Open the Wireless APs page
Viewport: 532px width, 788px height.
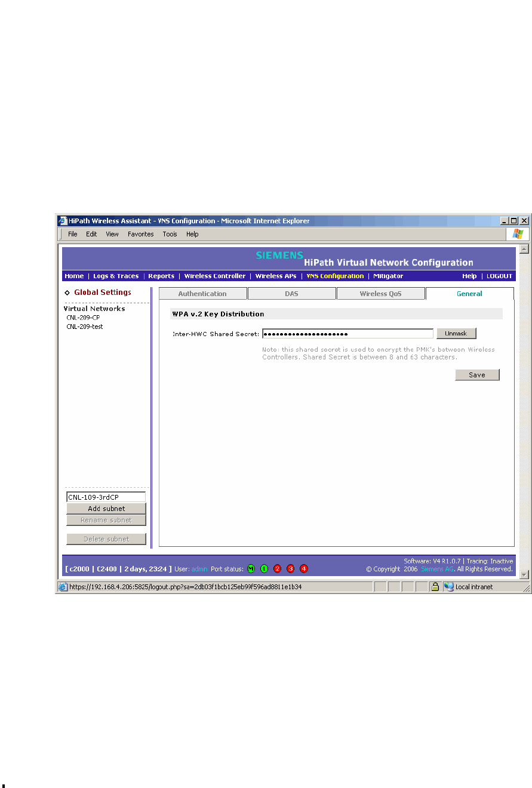click(276, 276)
